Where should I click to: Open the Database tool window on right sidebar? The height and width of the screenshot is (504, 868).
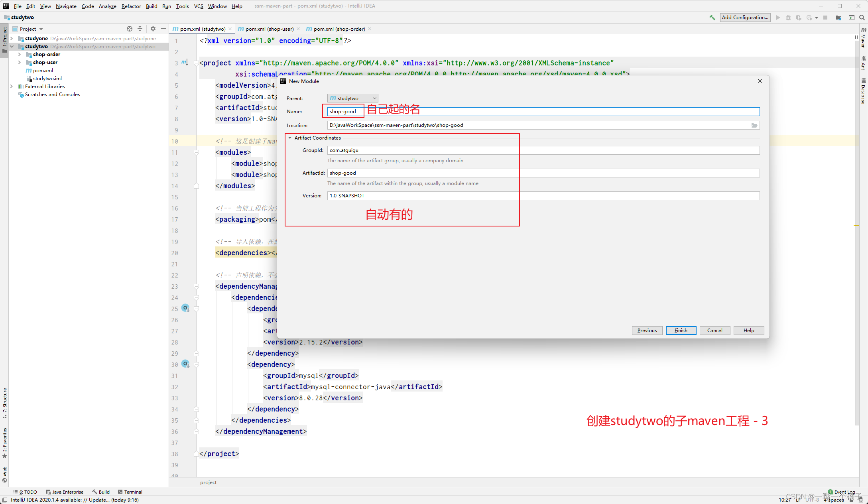[863, 91]
